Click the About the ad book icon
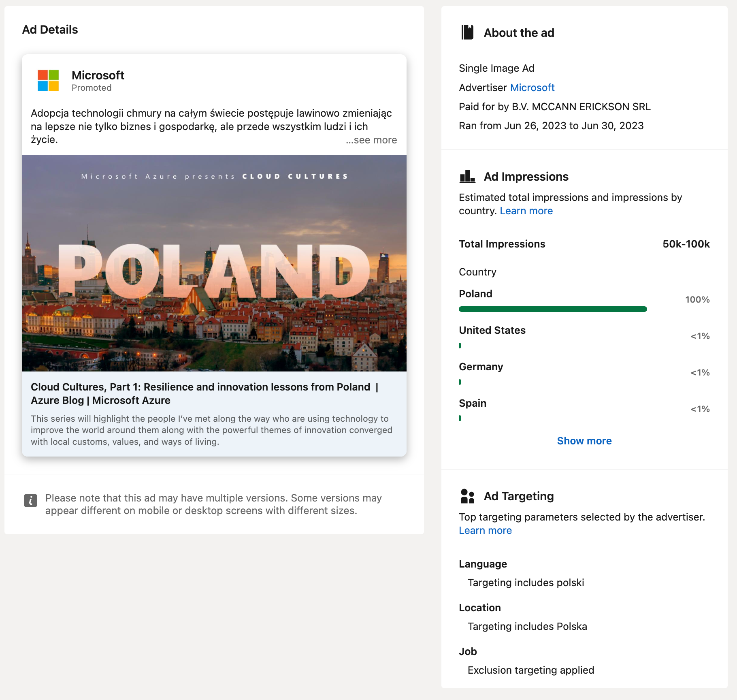 pyautogui.click(x=467, y=32)
